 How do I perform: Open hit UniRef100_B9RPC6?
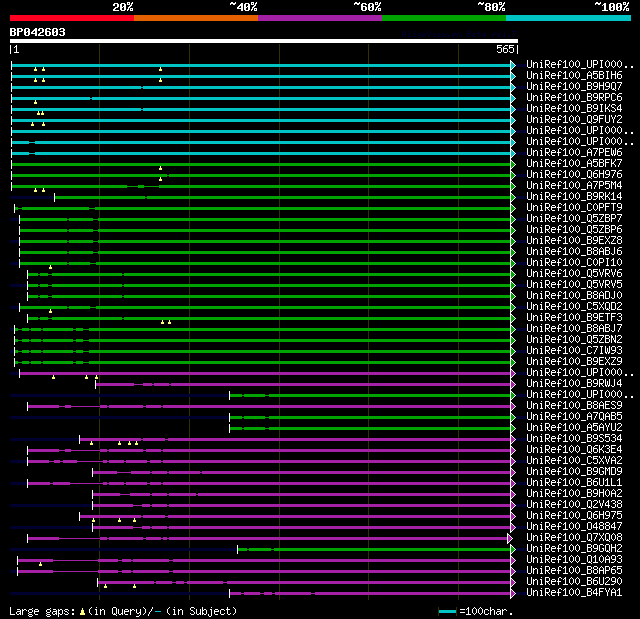tap(574, 98)
